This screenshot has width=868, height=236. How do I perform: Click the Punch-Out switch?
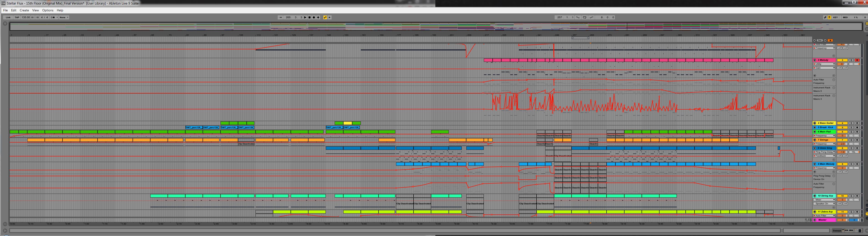(x=591, y=18)
